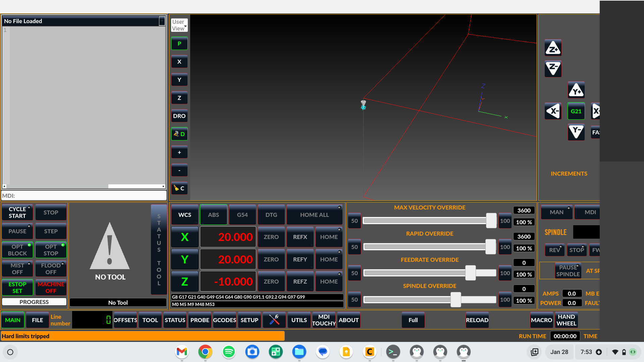
Task: Switch the preview to Y view
Action: 179,80
